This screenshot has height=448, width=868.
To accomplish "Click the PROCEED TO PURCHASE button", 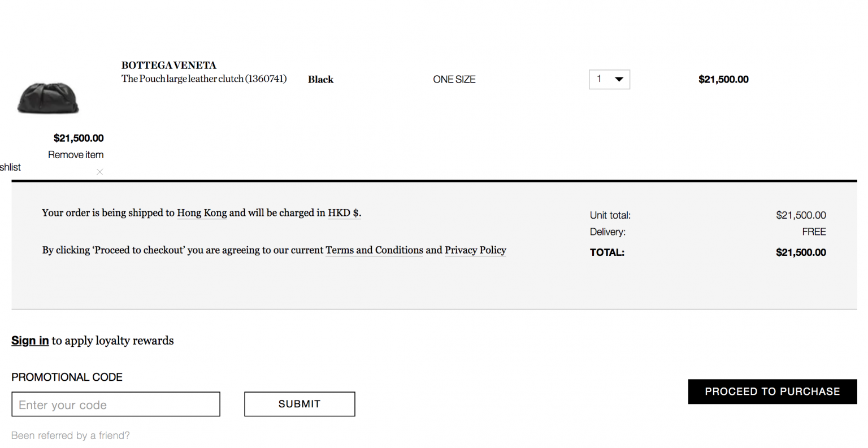I will point(772,392).
